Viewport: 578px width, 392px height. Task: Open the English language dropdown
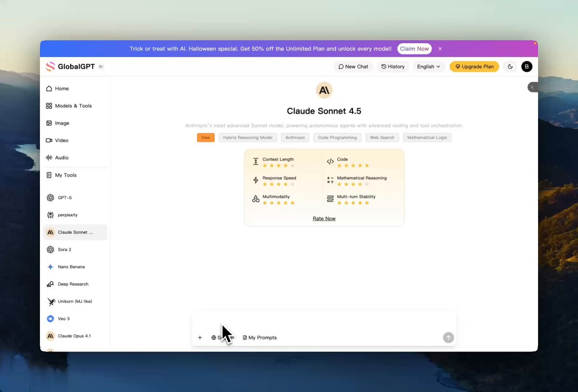[x=429, y=66]
